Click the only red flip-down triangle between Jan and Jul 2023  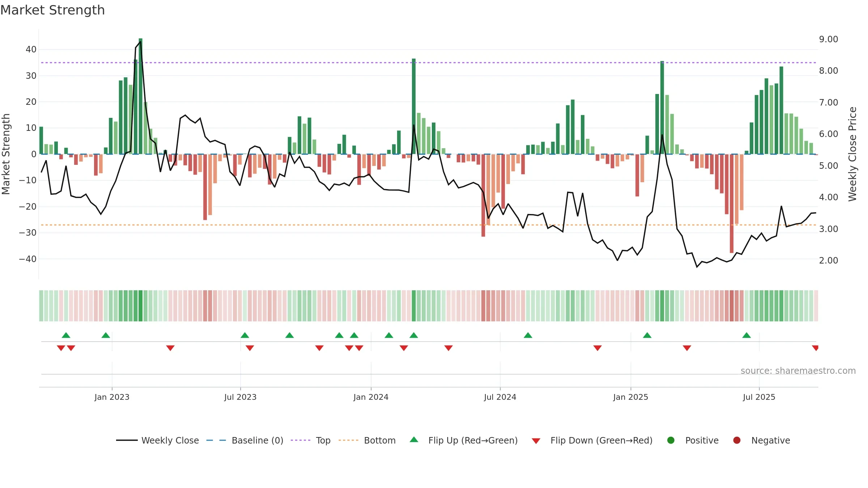click(170, 348)
